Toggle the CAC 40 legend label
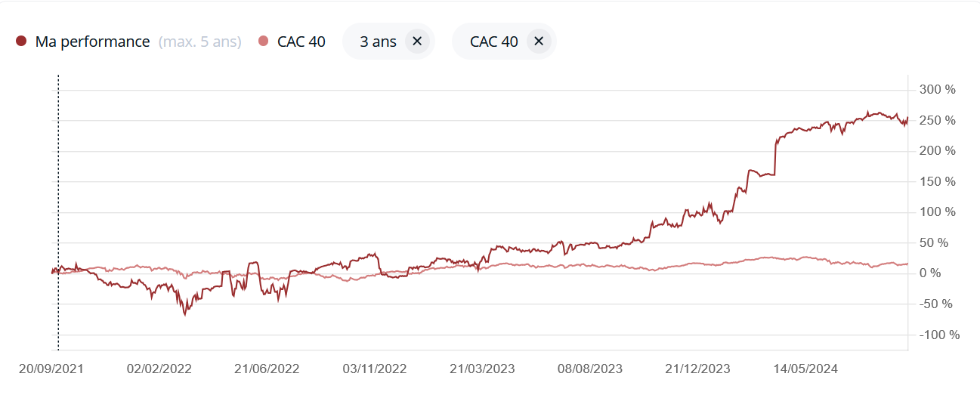Image resolution: width=980 pixels, height=398 pixels. click(x=301, y=42)
